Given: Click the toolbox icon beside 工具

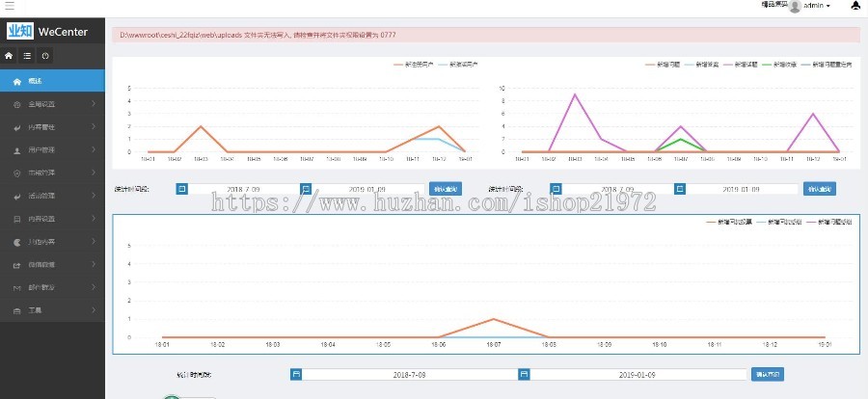Looking at the screenshot, I should click(16, 311).
